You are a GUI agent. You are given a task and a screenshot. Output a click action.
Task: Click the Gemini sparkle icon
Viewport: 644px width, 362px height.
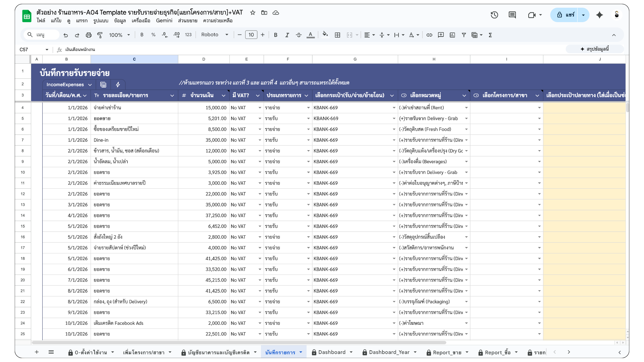click(x=599, y=15)
